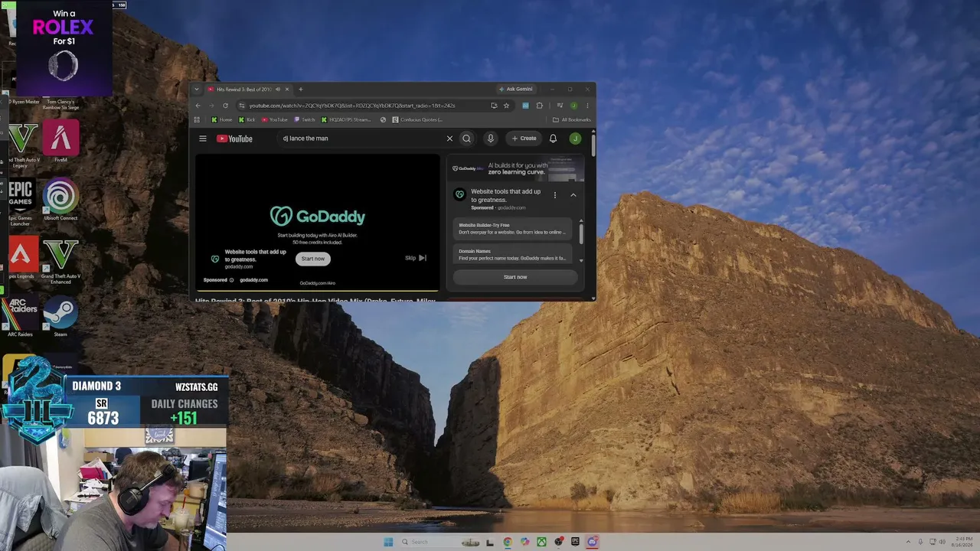The width and height of the screenshot is (980, 551).
Task: Open the YouTube bookmark in bookmarks bar
Action: (x=274, y=119)
